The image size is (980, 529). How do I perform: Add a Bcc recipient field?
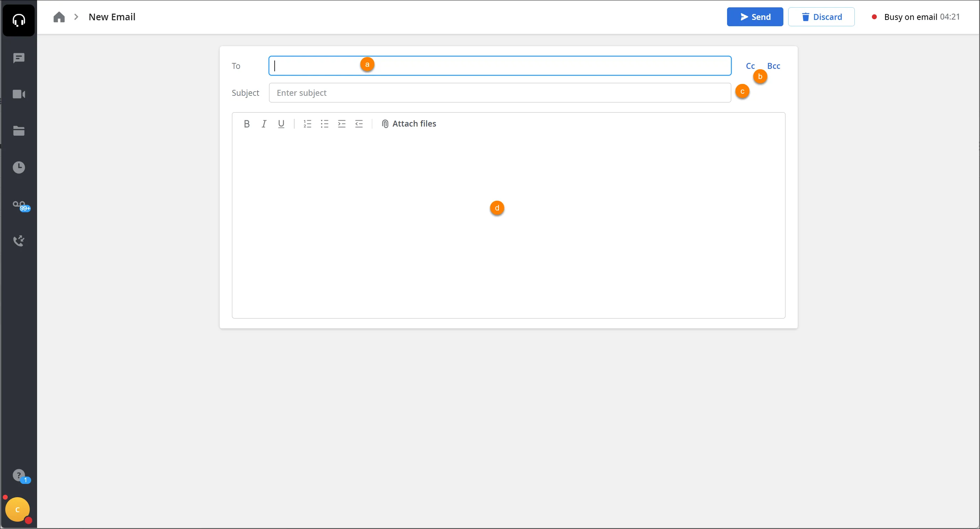[774, 66]
